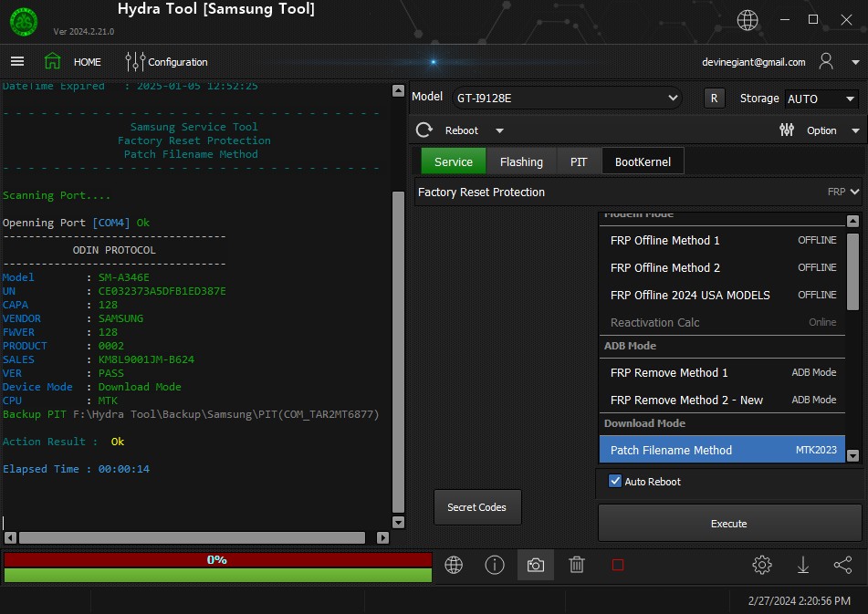
Task: Click the info circle icon
Action: 495,565
